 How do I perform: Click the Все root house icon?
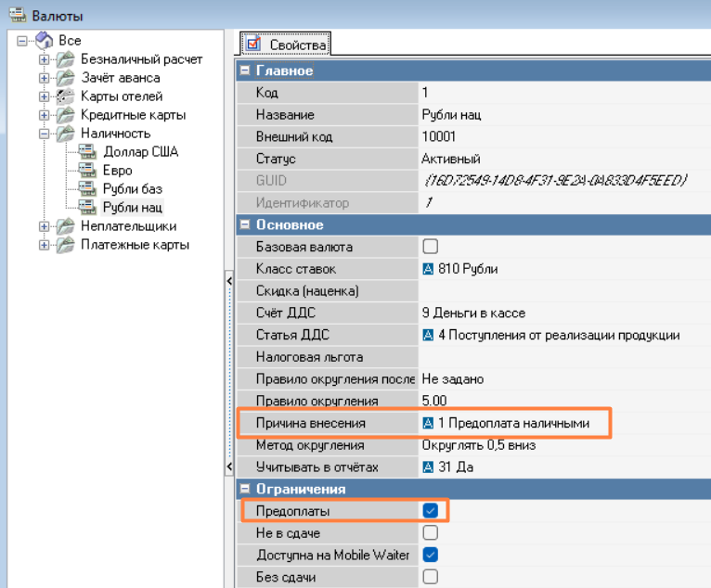point(45,40)
